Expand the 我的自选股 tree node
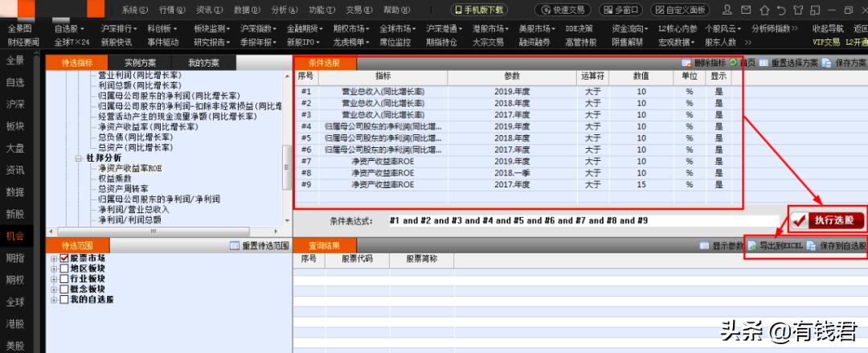Image resolution: width=868 pixels, height=353 pixels. pyautogui.click(x=54, y=300)
